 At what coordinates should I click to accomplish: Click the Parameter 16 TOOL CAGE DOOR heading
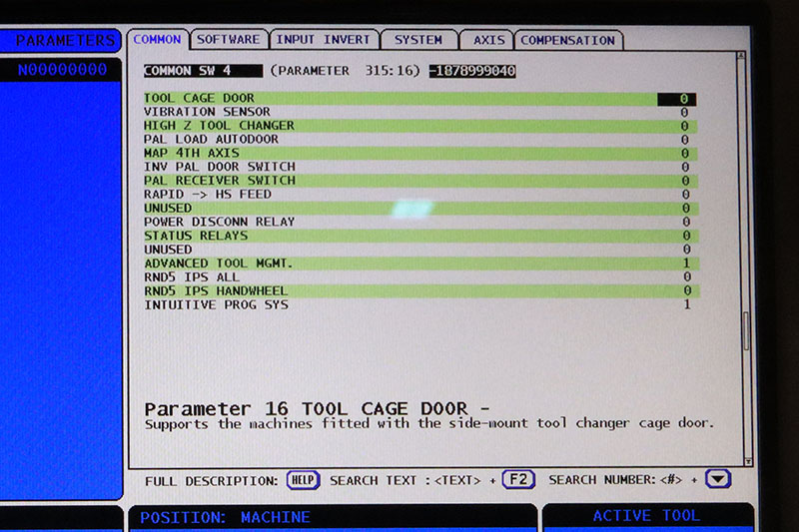point(317,409)
